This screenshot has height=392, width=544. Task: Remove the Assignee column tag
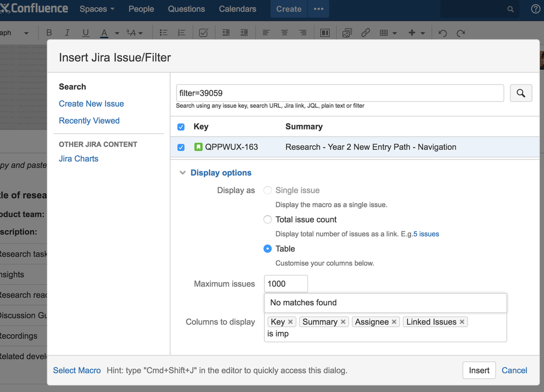[x=394, y=322]
